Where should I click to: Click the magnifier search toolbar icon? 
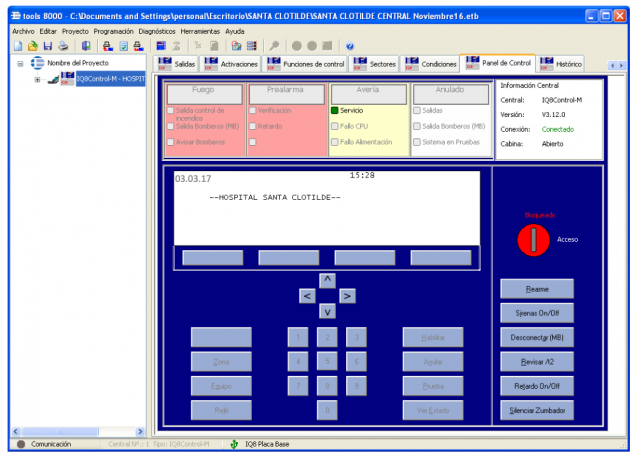pyautogui.click(x=274, y=46)
